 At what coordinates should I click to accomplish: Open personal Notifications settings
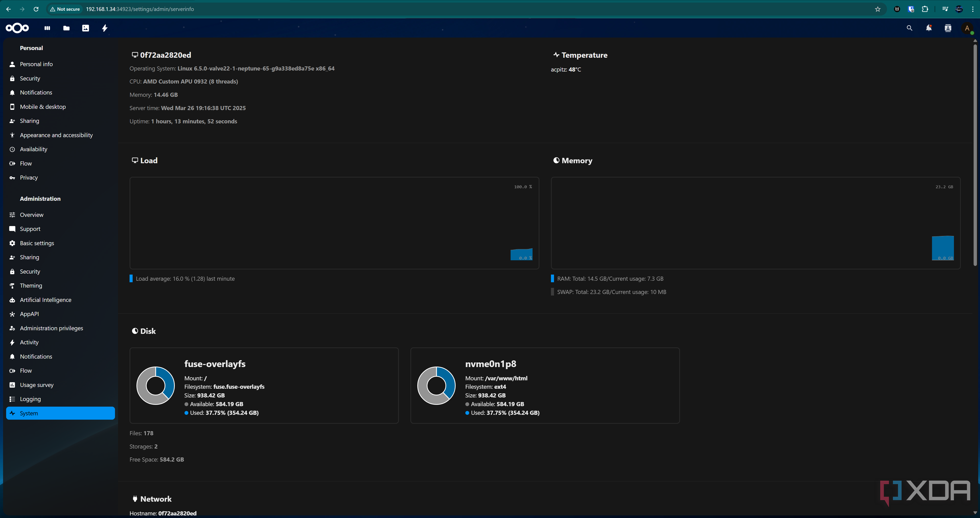tap(61, 92)
